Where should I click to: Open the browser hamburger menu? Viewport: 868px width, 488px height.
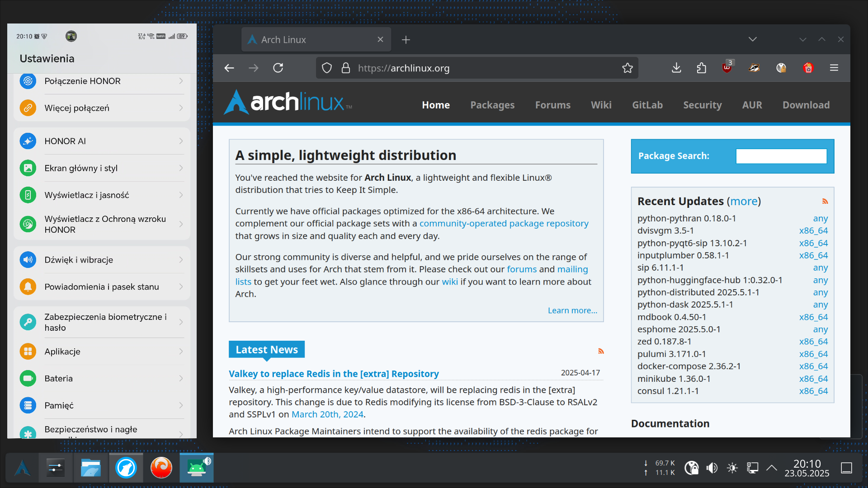(x=834, y=68)
